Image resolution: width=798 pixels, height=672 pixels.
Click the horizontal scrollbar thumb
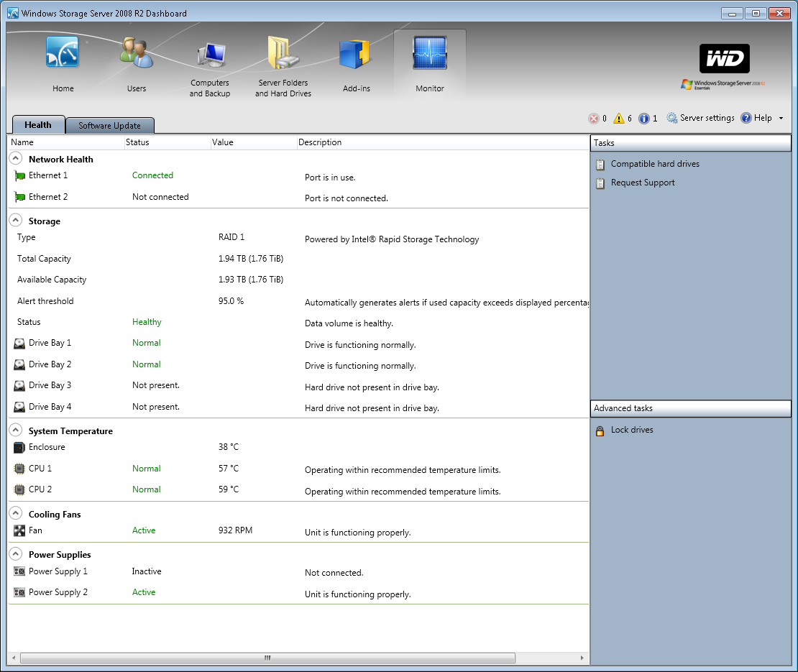(x=267, y=658)
